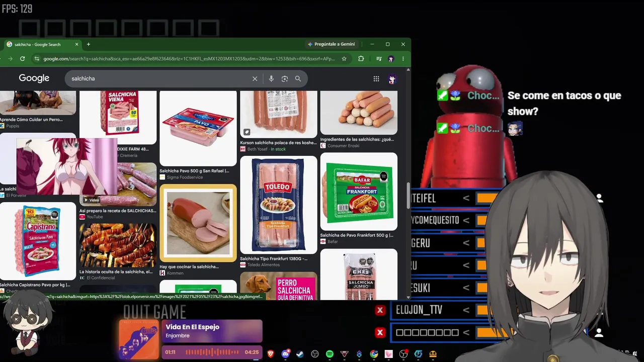
Task: Open Google Chrome from taskbar
Action: (374, 354)
